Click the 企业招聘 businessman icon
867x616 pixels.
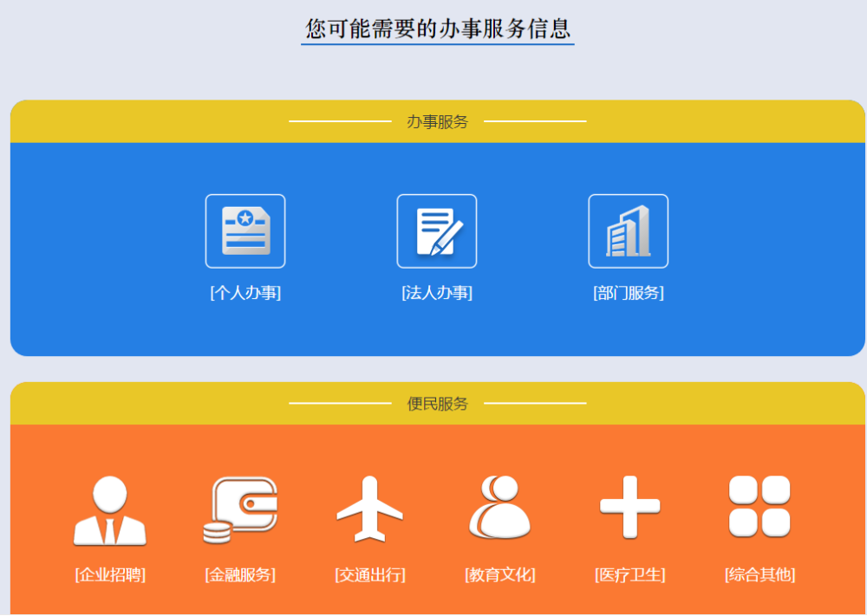[109, 509]
